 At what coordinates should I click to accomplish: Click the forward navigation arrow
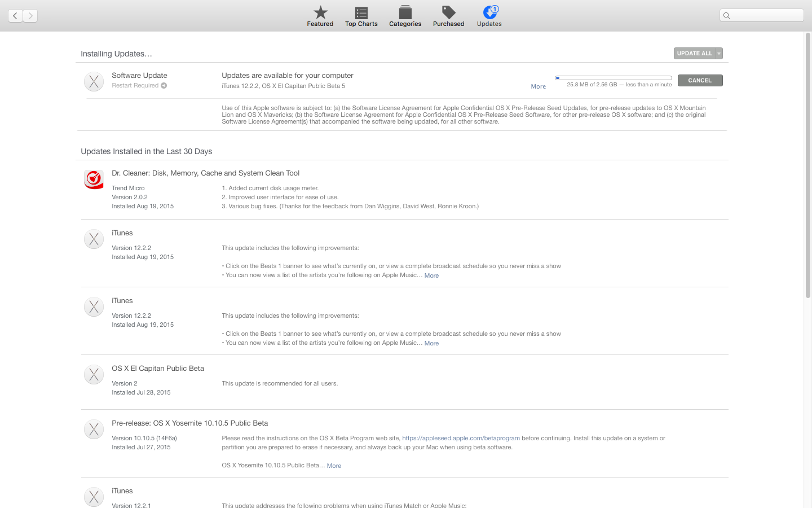30,16
